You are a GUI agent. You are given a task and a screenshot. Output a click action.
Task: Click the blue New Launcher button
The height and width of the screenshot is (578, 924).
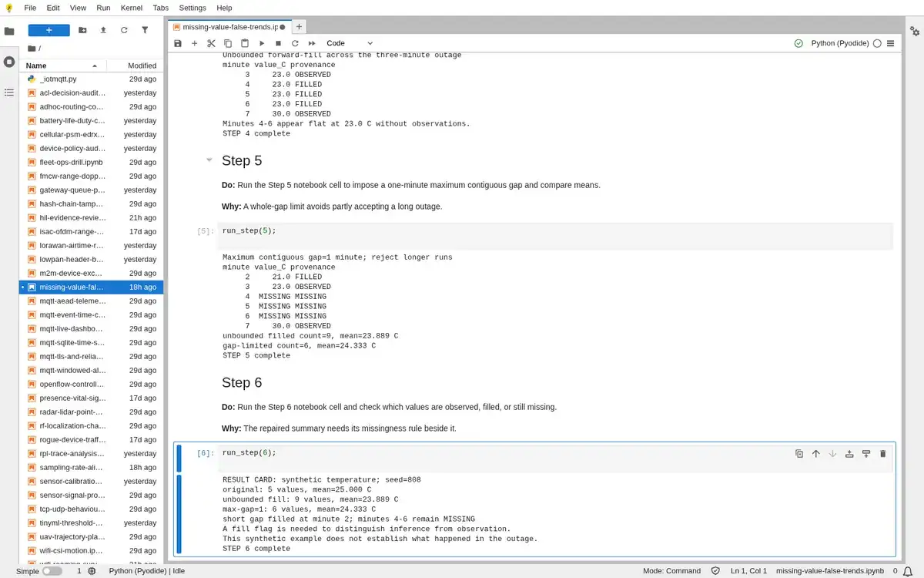point(49,30)
